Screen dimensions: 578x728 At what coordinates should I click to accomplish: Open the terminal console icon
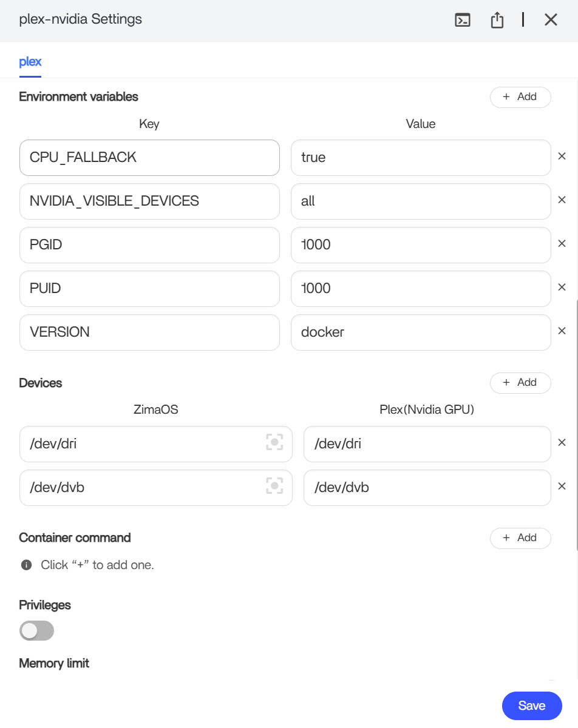(x=463, y=20)
